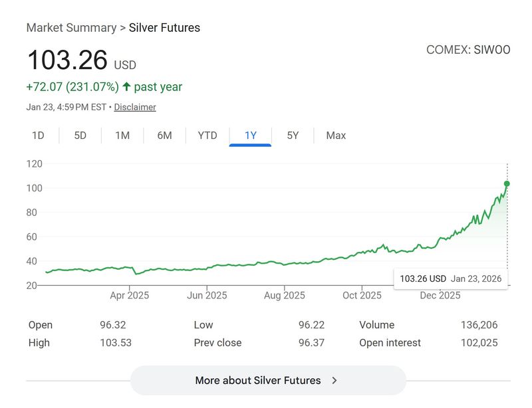The width and height of the screenshot is (532, 408).
Task: Click the Open interest value 102,025
Action: [x=478, y=343]
